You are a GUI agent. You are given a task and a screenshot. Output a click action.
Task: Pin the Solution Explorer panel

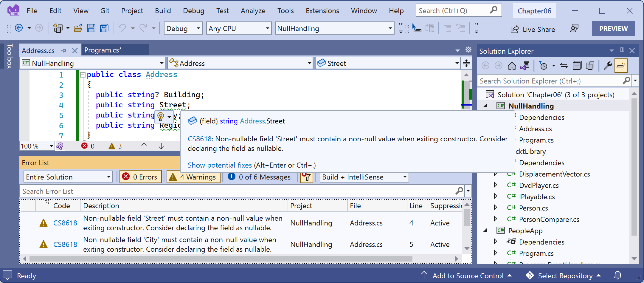point(622,51)
